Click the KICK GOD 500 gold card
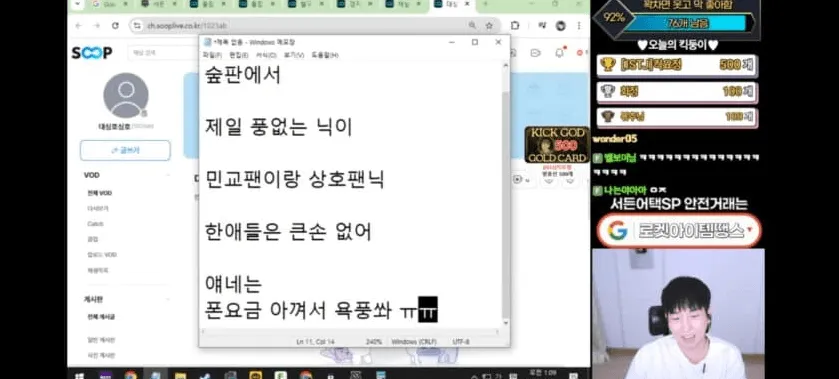Image resolution: width=839 pixels, height=379 pixels. (x=557, y=145)
